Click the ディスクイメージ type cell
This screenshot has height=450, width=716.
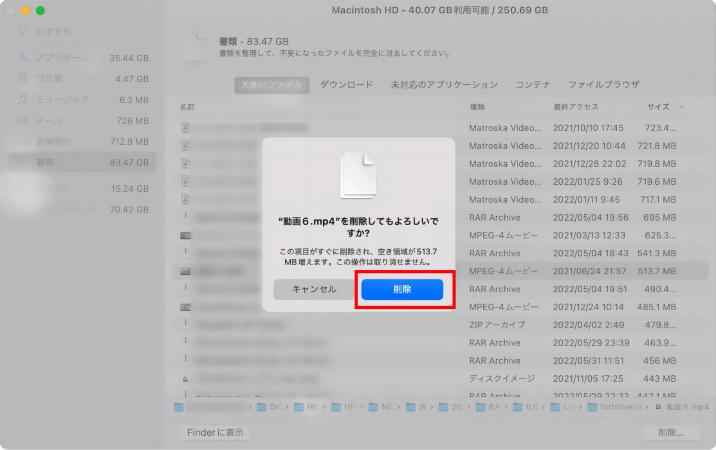tap(502, 379)
